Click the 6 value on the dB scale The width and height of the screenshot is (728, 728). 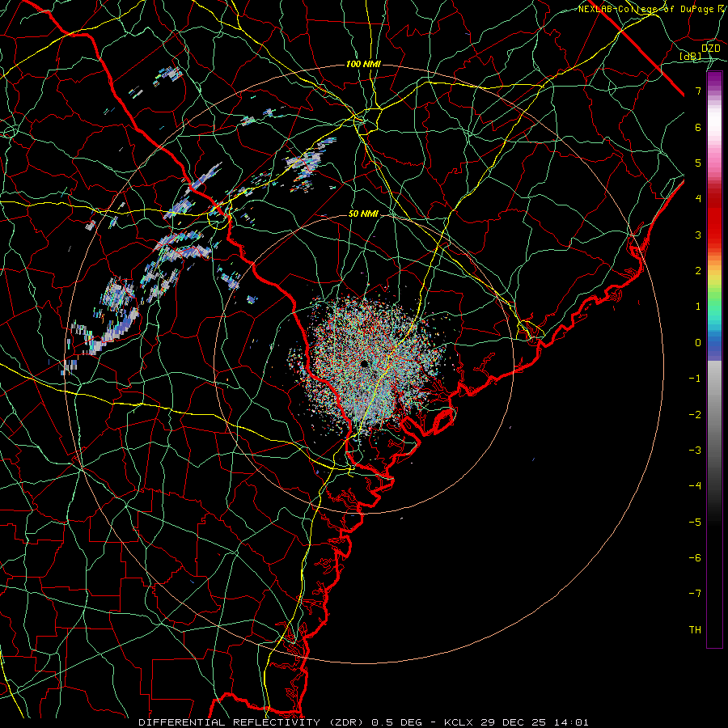pos(698,127)
